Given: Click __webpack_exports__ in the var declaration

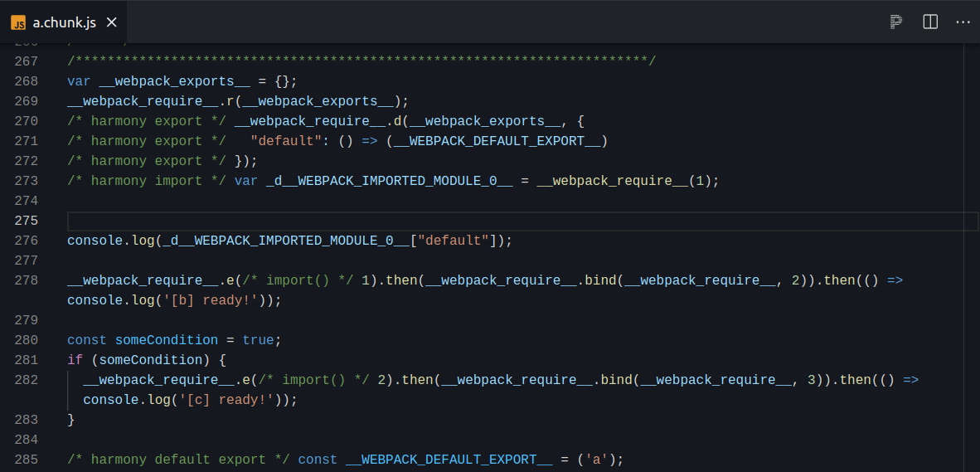Looking at the screenshot, I should 174,81.
